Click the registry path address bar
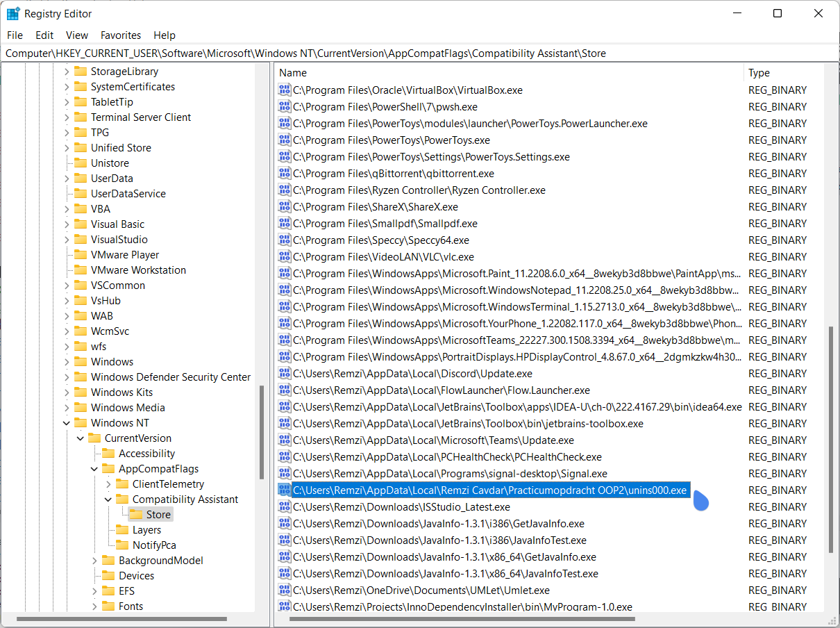840x628 pixels. 419,53
